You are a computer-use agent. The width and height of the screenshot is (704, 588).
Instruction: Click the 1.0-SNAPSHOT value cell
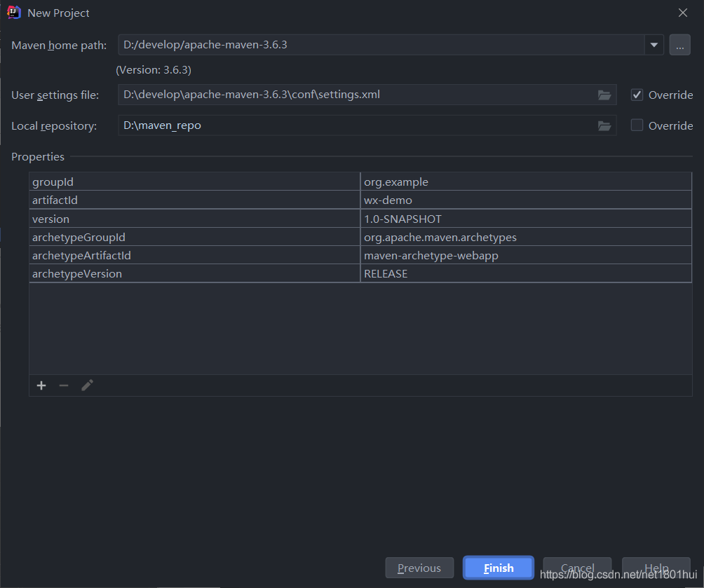pyautogui.click(x=526, y=219)
